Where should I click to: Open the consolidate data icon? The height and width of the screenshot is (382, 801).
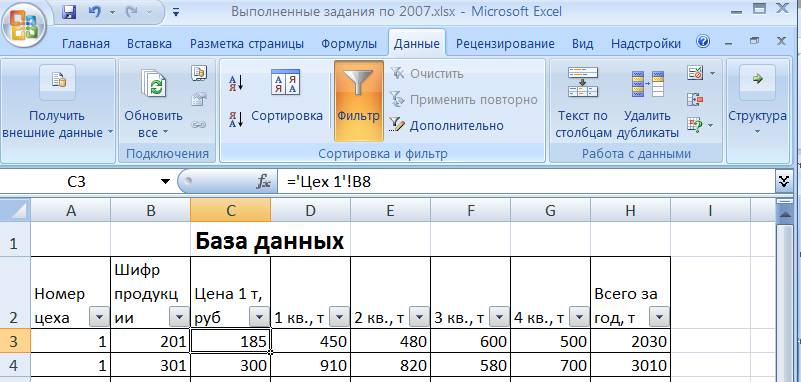pos(695,99)
